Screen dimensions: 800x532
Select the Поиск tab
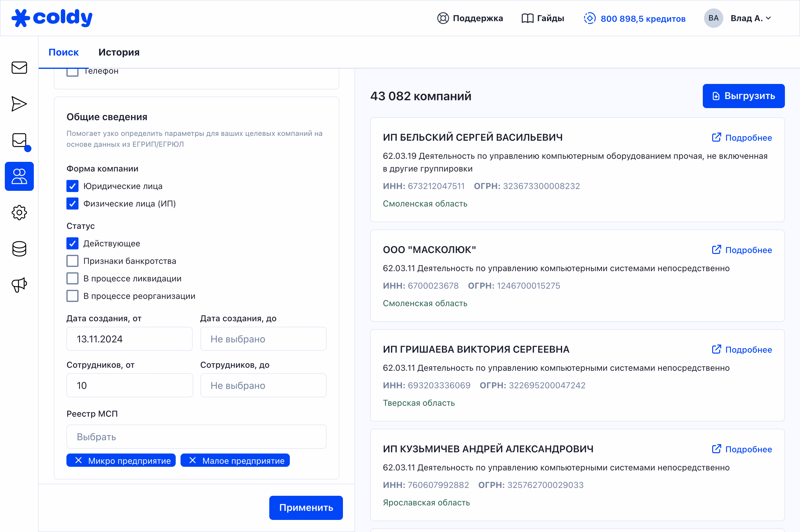[63, 52]
